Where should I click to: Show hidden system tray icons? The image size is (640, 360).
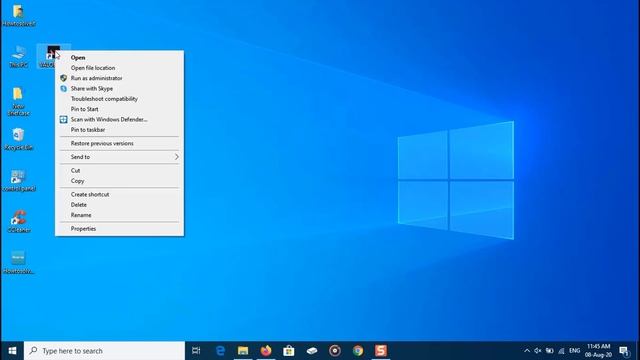[527, 351]
